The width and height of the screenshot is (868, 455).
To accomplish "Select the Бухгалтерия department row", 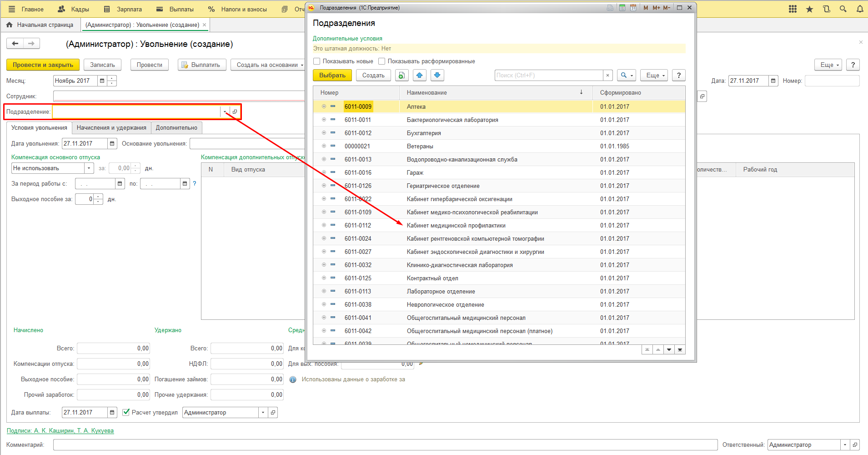I will pos(424,133).
